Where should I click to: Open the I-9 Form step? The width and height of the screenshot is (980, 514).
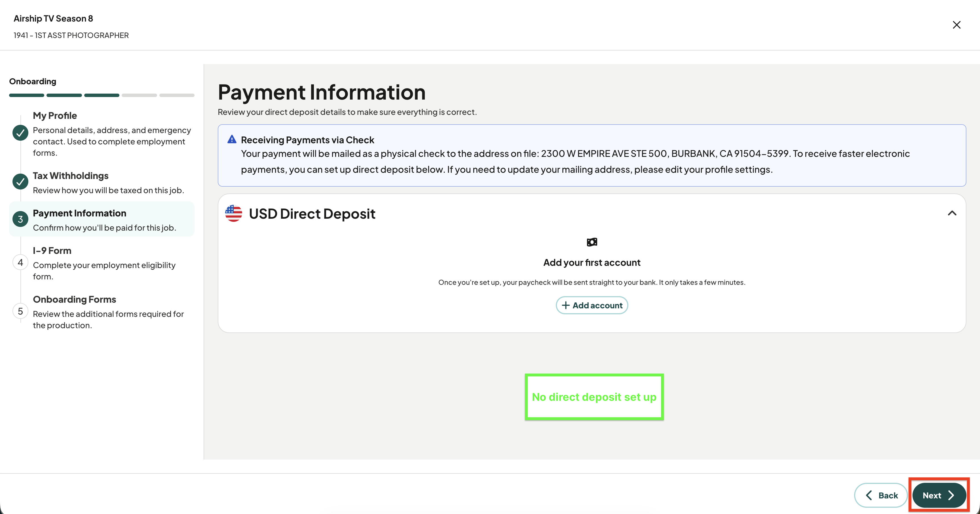(102, 263)
